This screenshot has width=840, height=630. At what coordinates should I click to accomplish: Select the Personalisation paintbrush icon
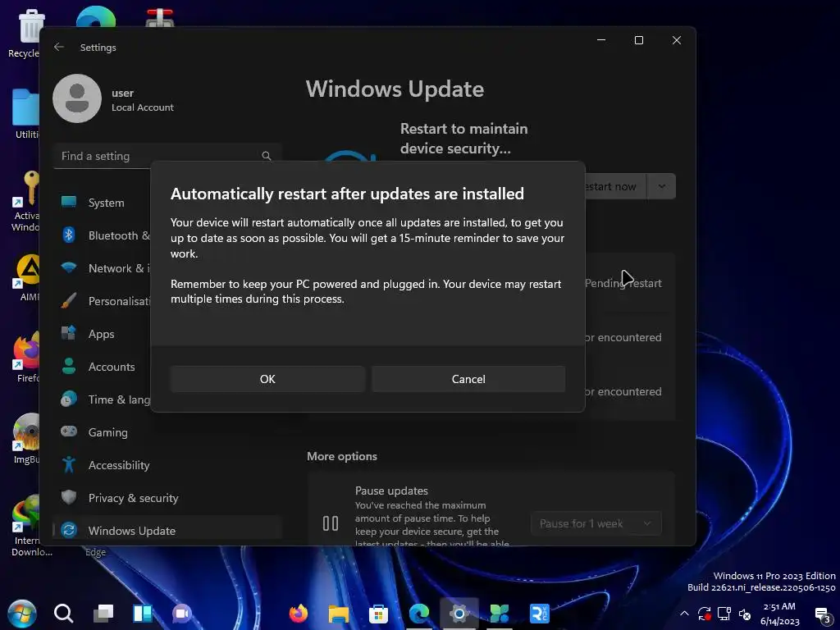(69, 300)
